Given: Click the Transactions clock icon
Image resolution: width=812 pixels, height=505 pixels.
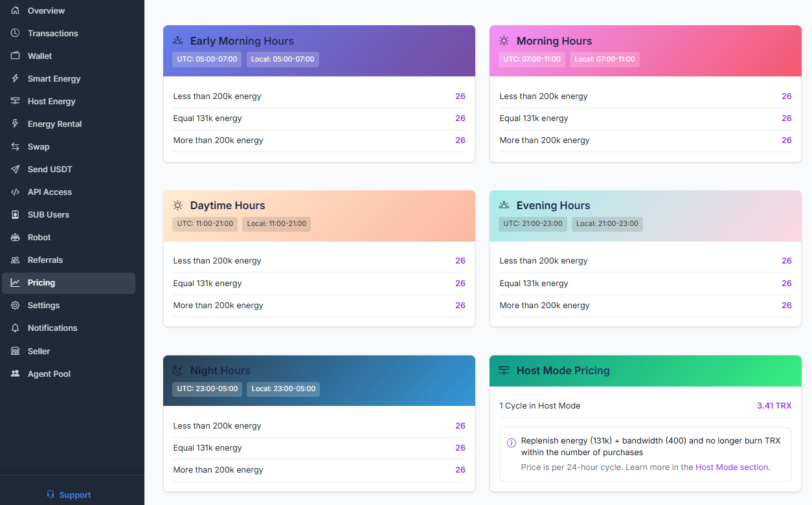Looking at the screenshot, I should (x=16, y=33).
